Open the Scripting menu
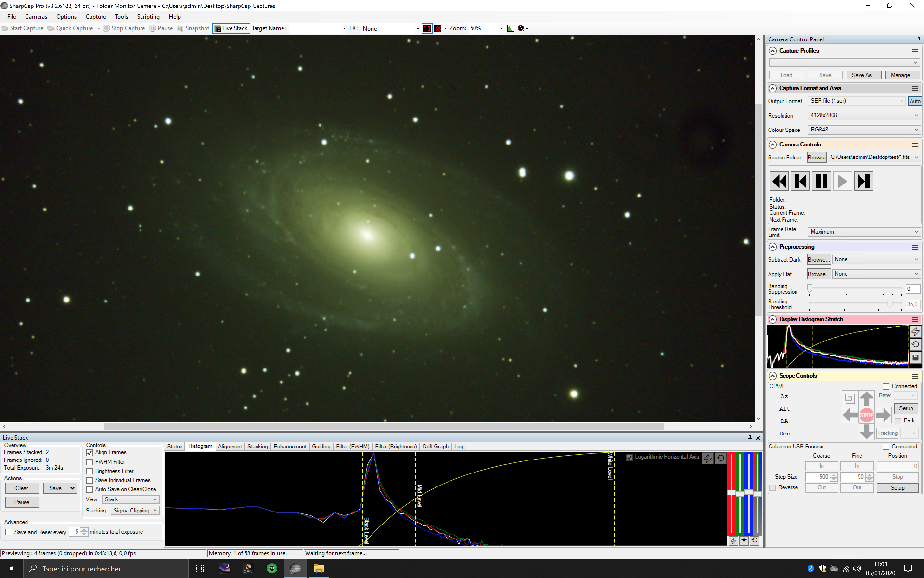Viewport: 924px width, 578px height. (x=148, y=17)
